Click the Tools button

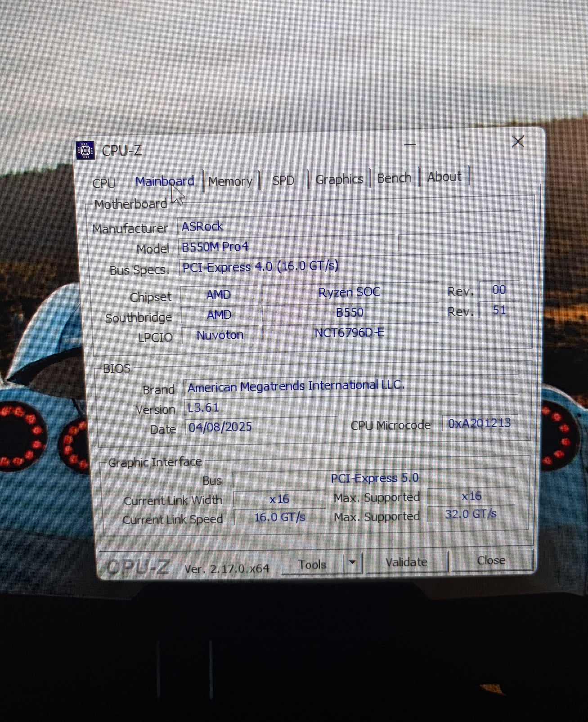[x=312, y=564]
